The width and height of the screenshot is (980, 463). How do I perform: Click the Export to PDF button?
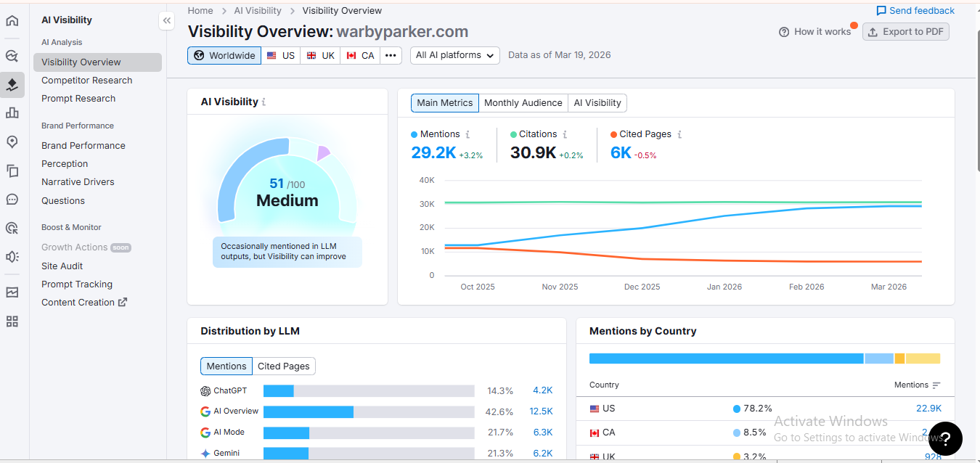(906, 31)
